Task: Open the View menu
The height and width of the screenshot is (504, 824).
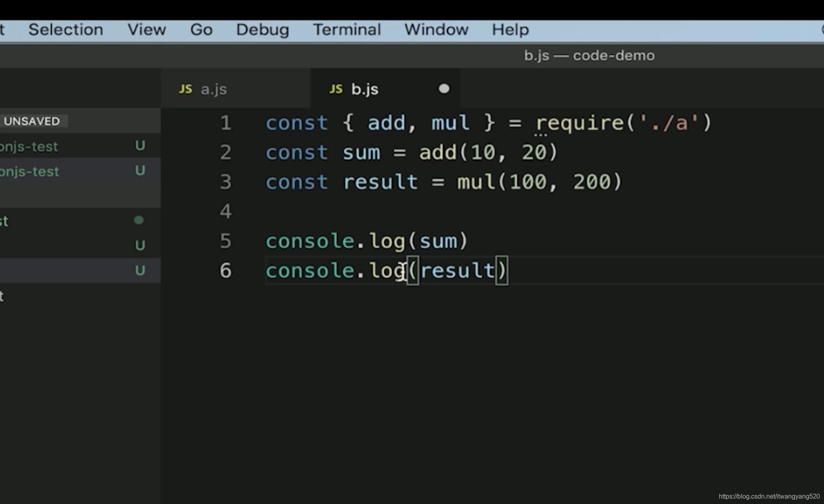Action: (146, 30)
